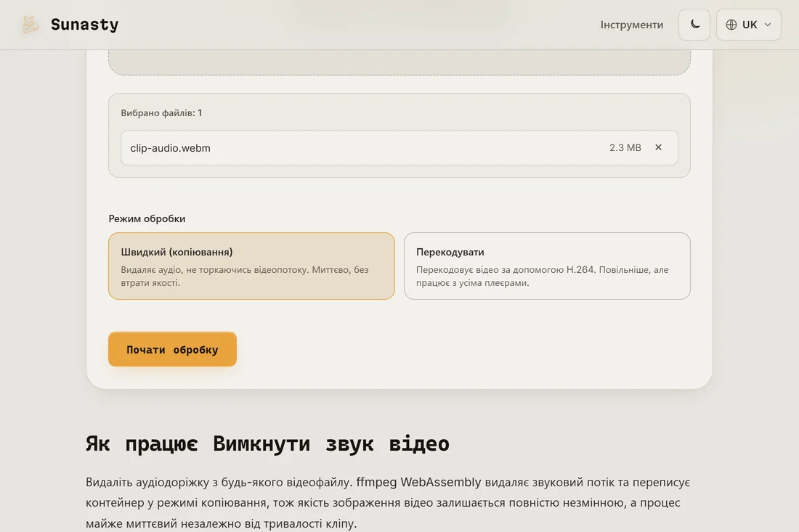Screen dimensions: 799x532
Task: Toggle dark mode with the moon icon
Action: click(x=694, y=25)
